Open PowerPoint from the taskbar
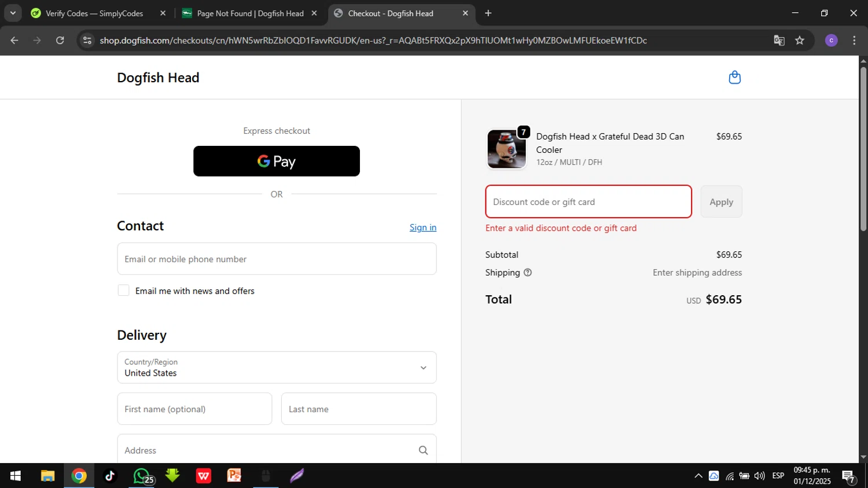 click(234, 476)
